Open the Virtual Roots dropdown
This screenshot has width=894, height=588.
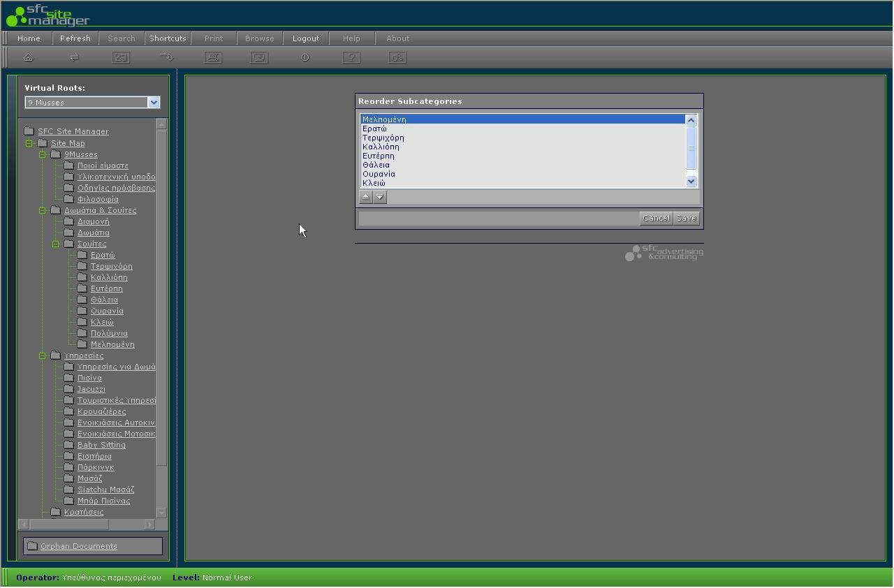(x=154, y=103)
